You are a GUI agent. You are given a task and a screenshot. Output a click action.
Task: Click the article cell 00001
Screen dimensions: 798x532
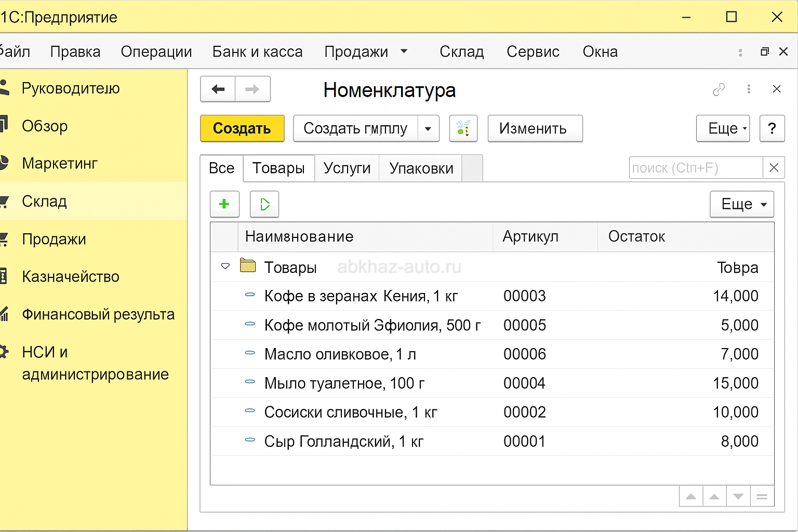[525, 442]
